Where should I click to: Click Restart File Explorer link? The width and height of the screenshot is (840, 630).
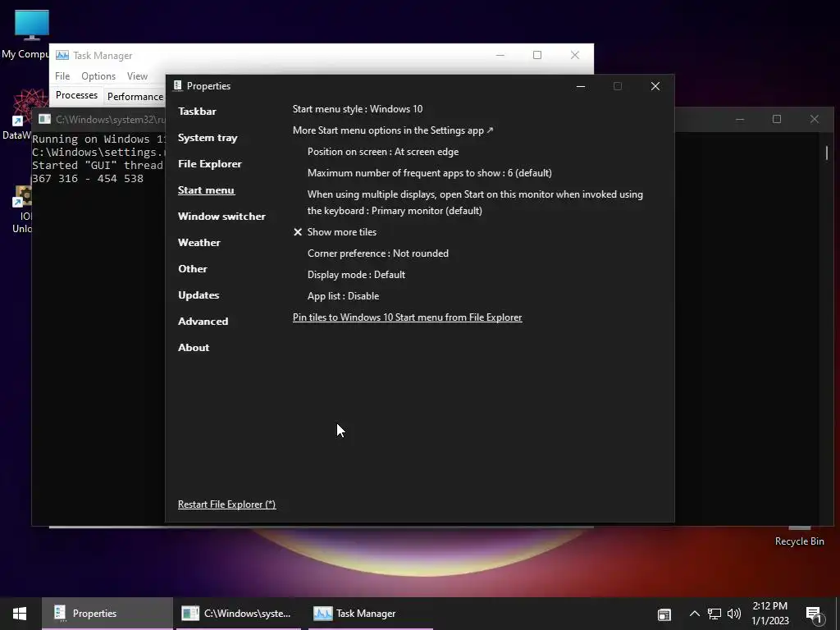point(226,504)
